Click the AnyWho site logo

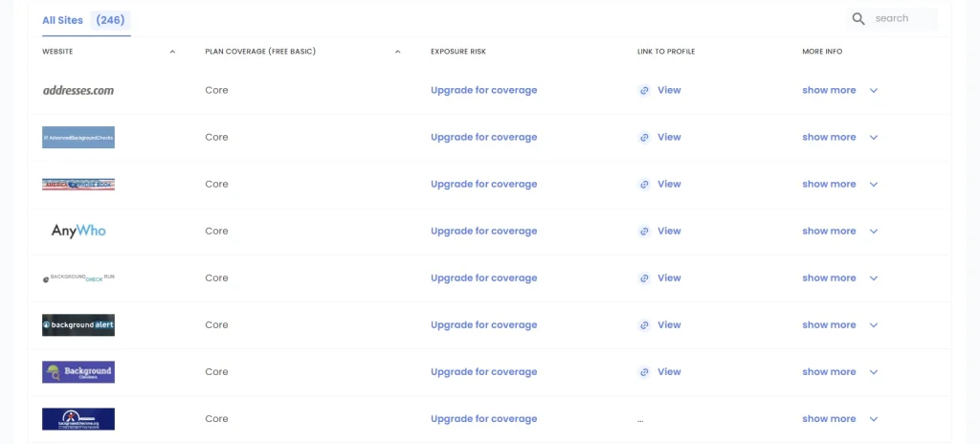(78, 231)
